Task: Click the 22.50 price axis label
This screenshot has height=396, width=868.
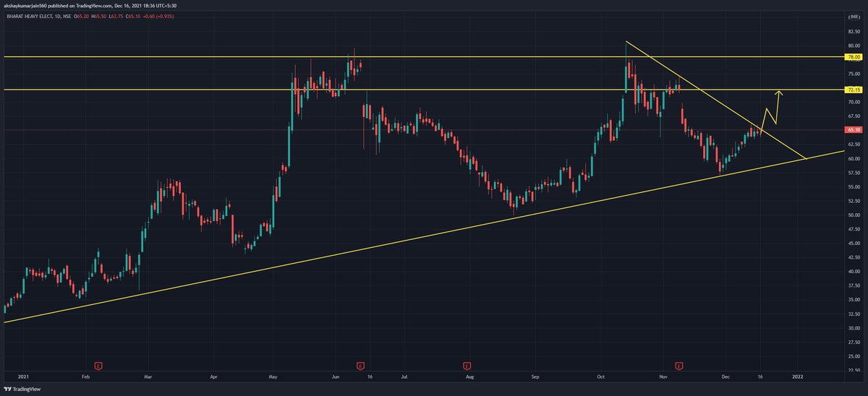Action: [854, 370]
